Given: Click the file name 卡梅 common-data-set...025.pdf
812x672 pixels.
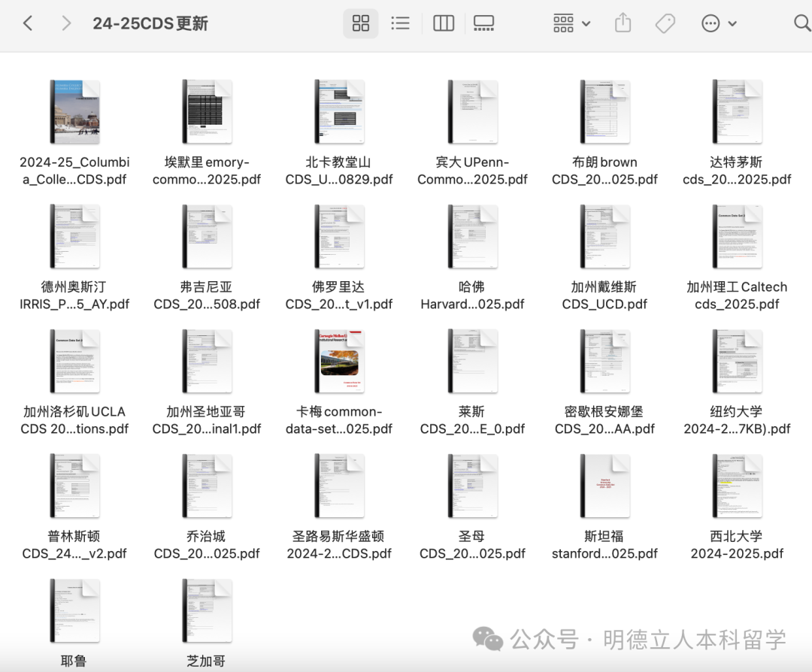Looking at the screenshot, I should 339,420.
